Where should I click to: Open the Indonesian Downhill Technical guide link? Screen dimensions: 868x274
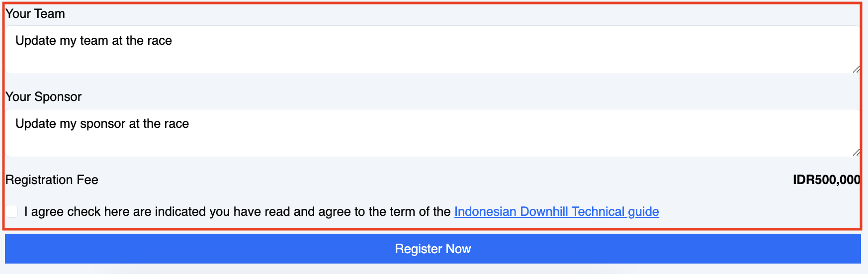tap(556, 212)
